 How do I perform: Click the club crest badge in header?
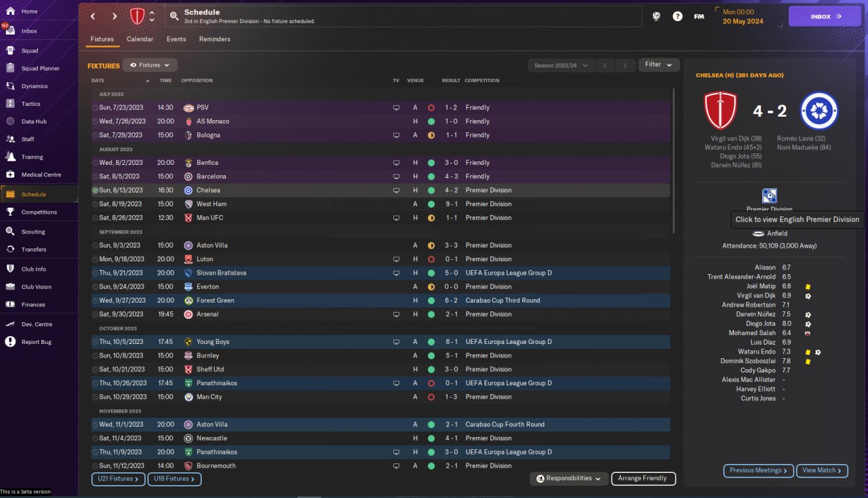click(137, 16)
